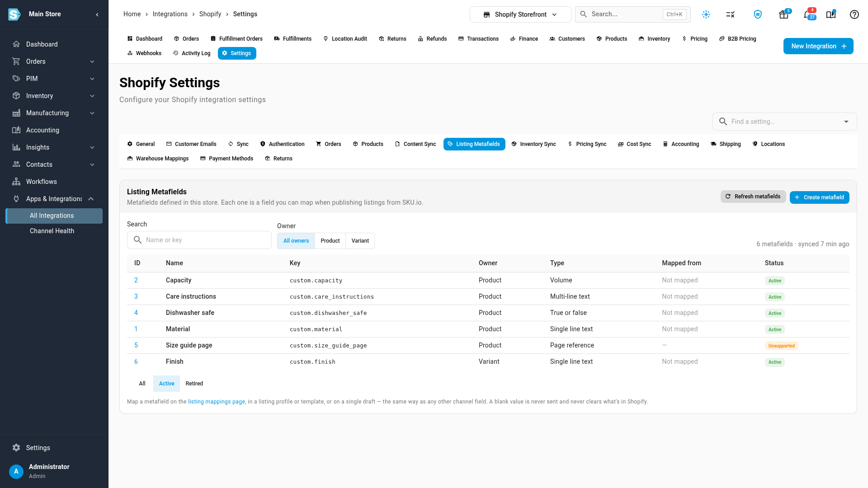Open metafield ID 5 link
The image size is (868, 488).
pos(136,345)
